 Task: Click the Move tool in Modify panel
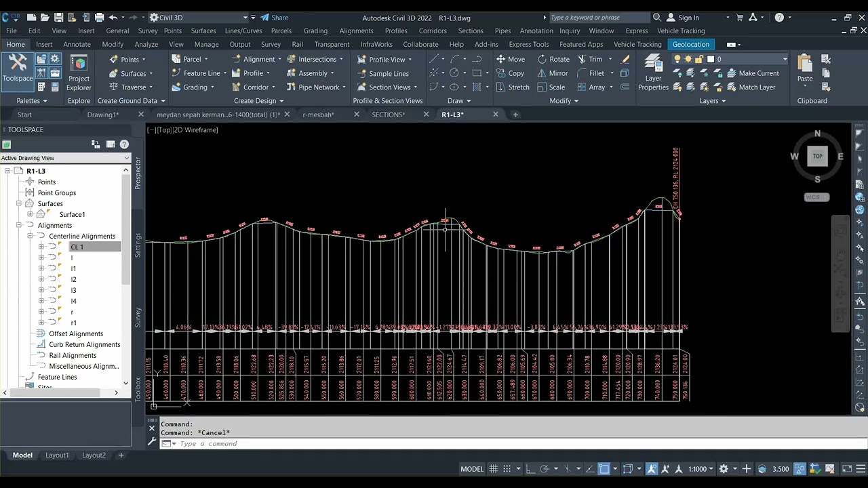(x=511, y=59)
